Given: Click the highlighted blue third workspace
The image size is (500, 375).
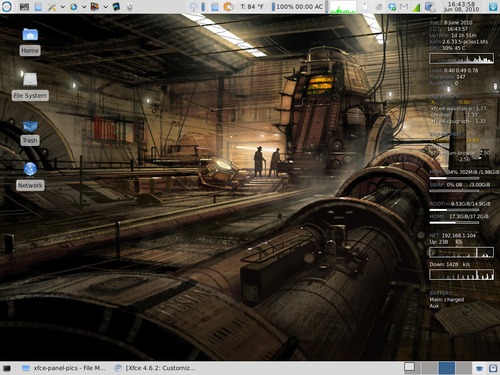Looking at the screenshot, I should tap(447, 368).
